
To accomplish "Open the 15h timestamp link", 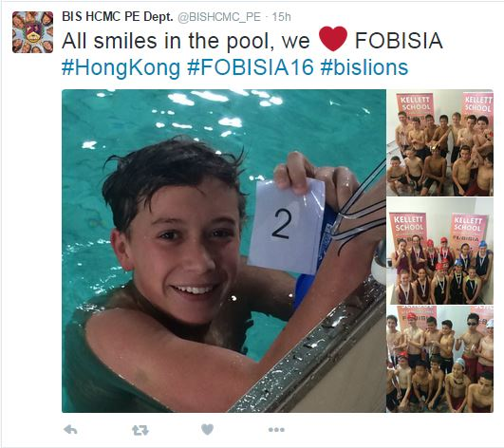I will [x=282, y=17].
